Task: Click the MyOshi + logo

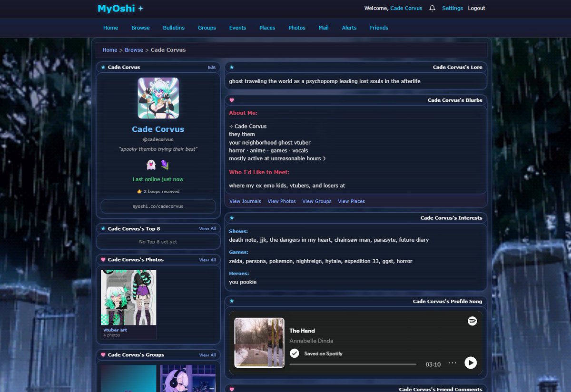Action: pos(120,8)
